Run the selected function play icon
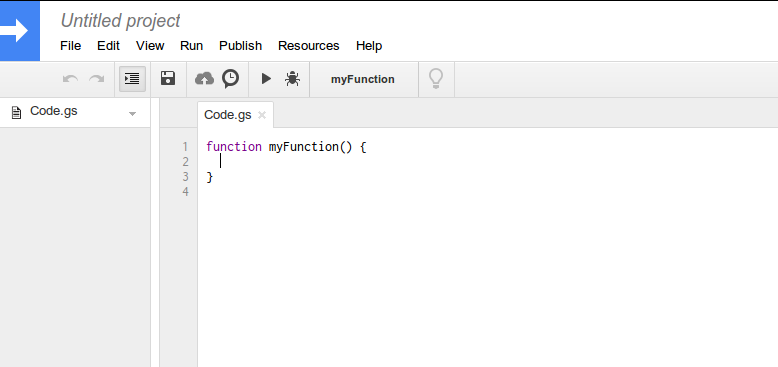The image size is (778, 367). click(266, 78)
